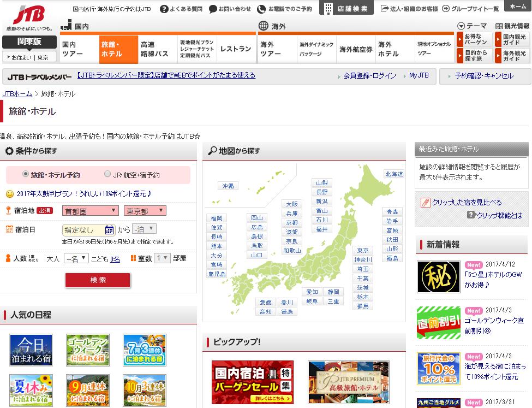Viewport: 532px width, 408px height.
Task: Click the ホーム button at top right
Action: pos(518,6)
